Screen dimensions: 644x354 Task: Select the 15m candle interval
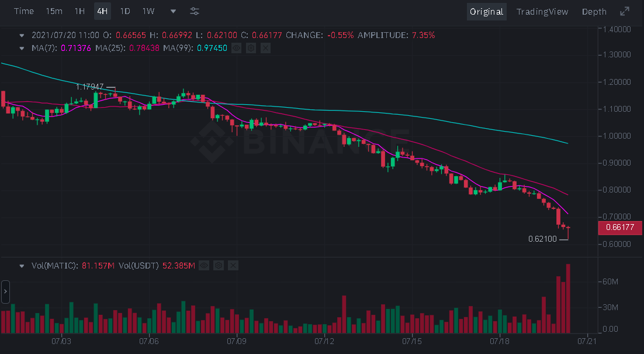(54, 11)
